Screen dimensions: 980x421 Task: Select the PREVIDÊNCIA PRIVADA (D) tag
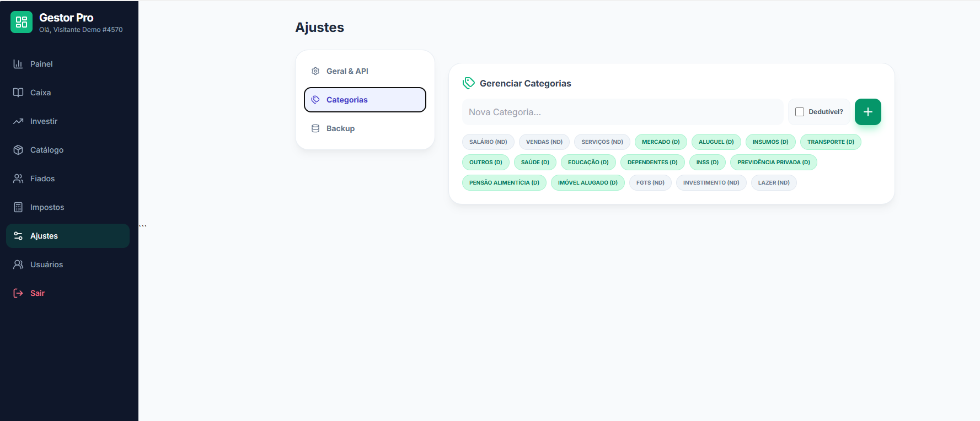click(x=773, y=163)
